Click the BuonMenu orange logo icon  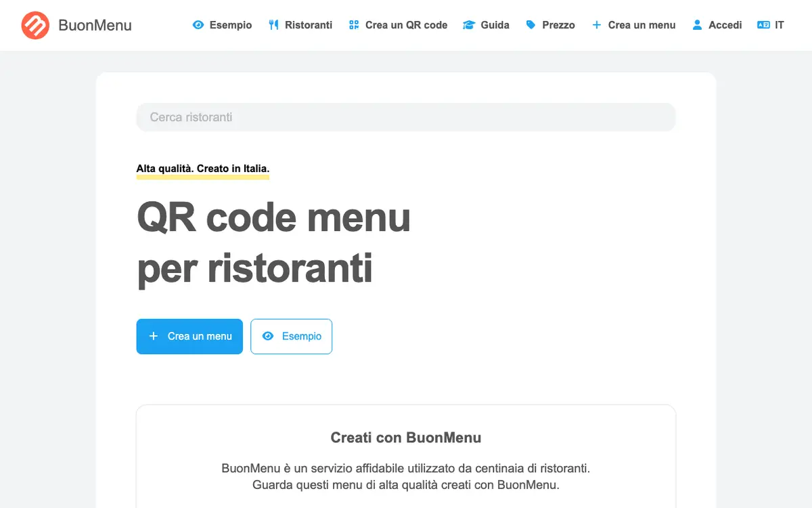tap(35, 25)
